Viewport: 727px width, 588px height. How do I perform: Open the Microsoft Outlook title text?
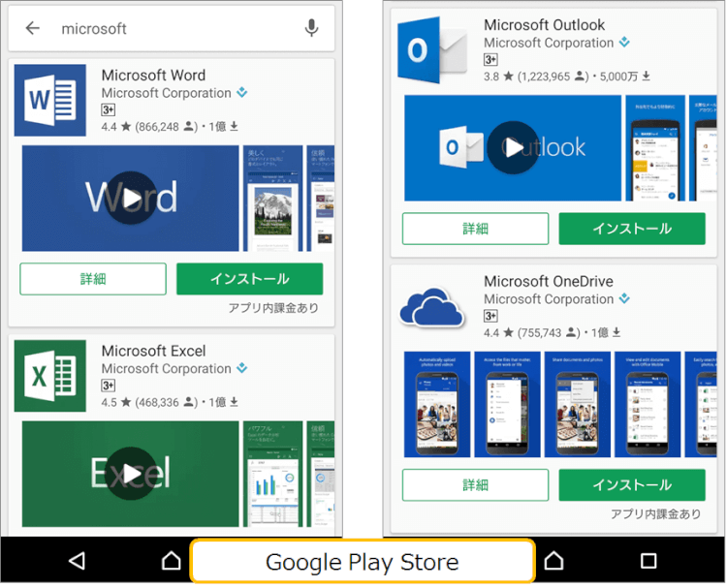click(x=545, y=24)
